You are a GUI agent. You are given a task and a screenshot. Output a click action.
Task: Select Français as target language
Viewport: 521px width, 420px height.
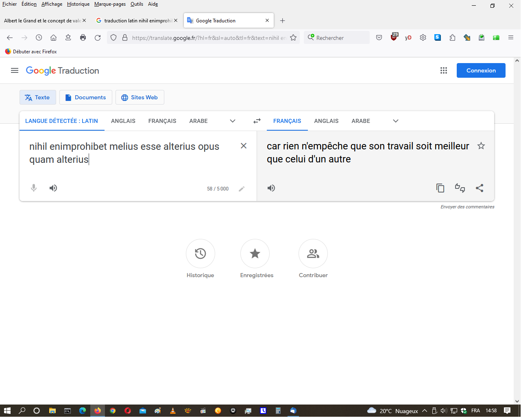[x=287, y=121]
